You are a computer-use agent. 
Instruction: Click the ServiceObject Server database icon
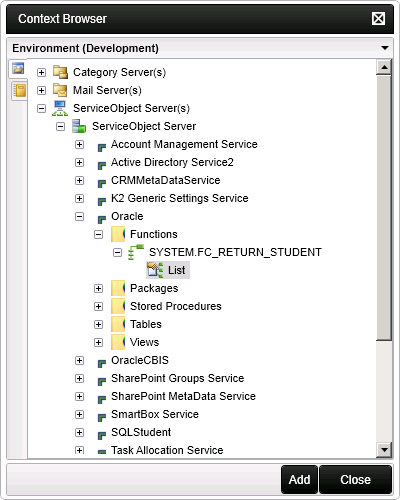pos(79,126)
